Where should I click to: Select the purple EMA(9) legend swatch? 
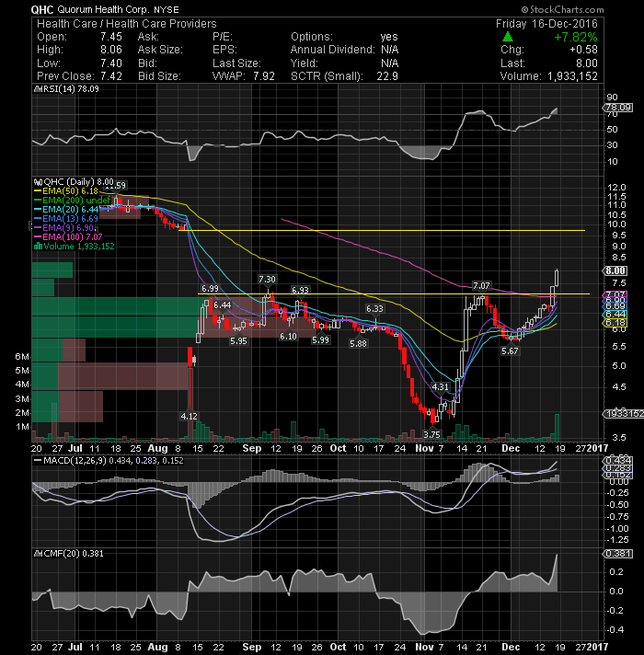click(38, 228)
